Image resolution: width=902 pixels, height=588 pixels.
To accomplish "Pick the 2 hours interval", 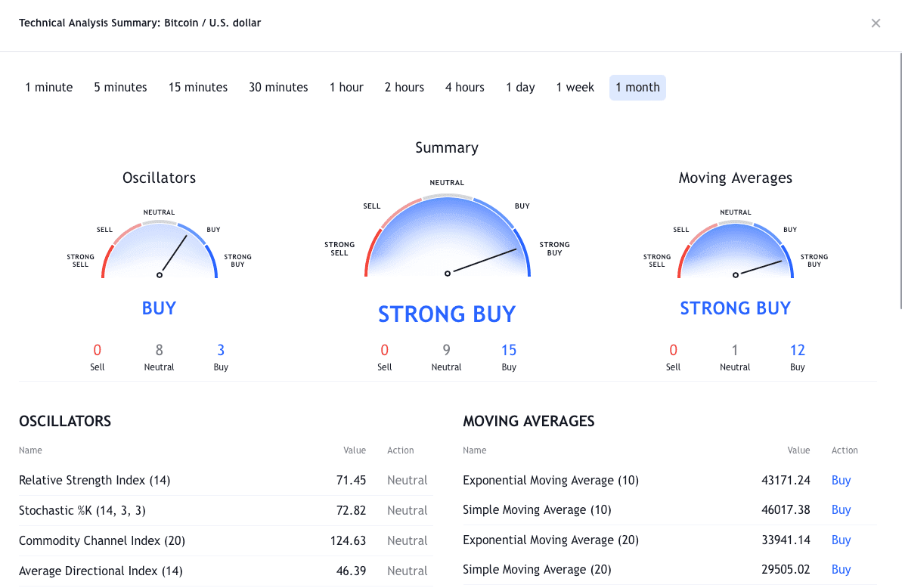I will (x=405, y=88).
